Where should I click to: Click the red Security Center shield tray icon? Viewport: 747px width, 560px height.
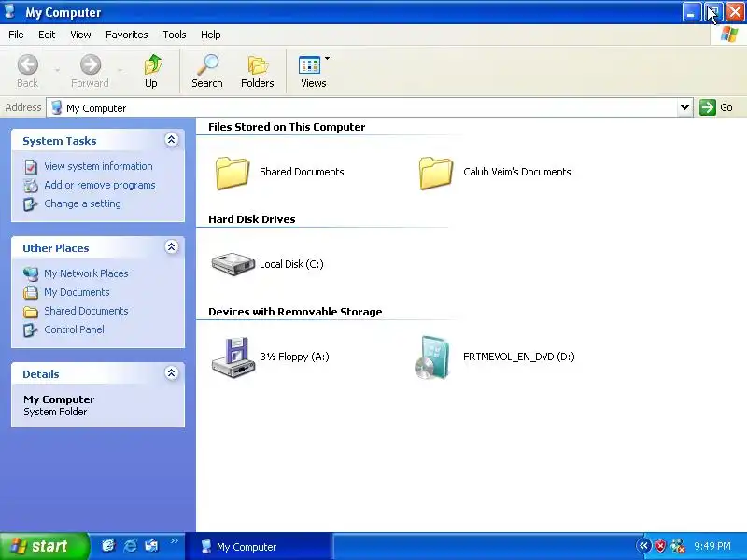[660, 546]
